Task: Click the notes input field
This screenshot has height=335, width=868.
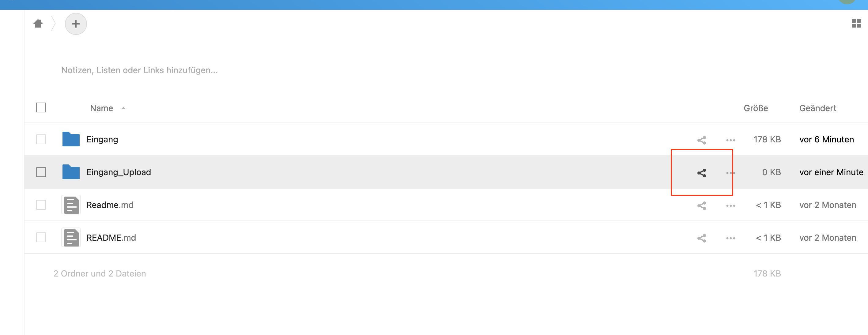Action: pos(139,70)
